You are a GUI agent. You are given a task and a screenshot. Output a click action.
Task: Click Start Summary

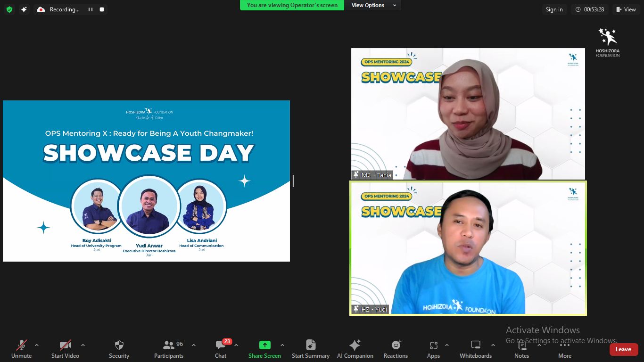pos(310,349)
